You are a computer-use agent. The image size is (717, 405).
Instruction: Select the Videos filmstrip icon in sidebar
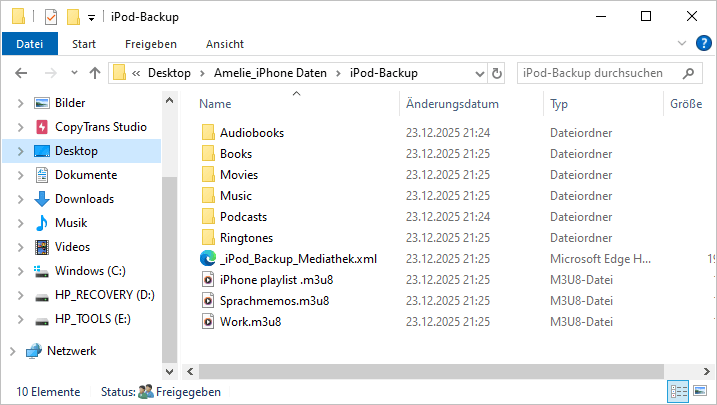click(x=42, y=247)
